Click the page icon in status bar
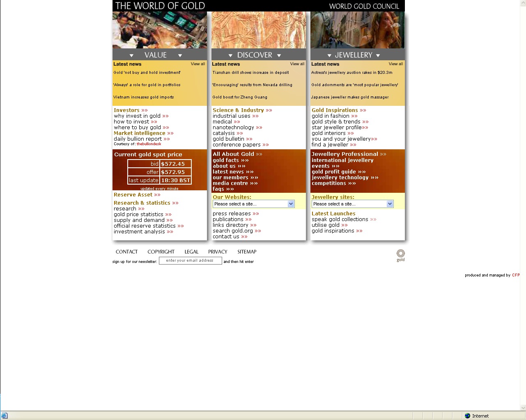The height and width of the screenshot is (420, 526). click(5, 415)
